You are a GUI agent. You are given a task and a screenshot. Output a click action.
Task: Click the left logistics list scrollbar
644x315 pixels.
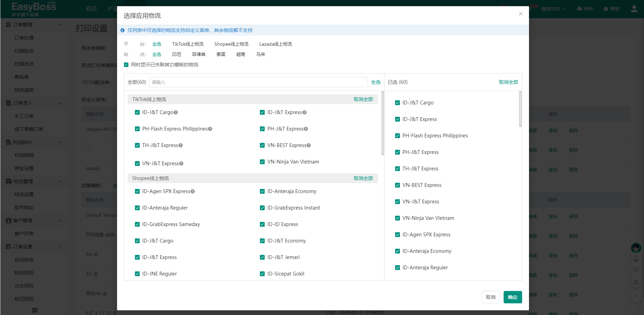click(x=383, y=123)
